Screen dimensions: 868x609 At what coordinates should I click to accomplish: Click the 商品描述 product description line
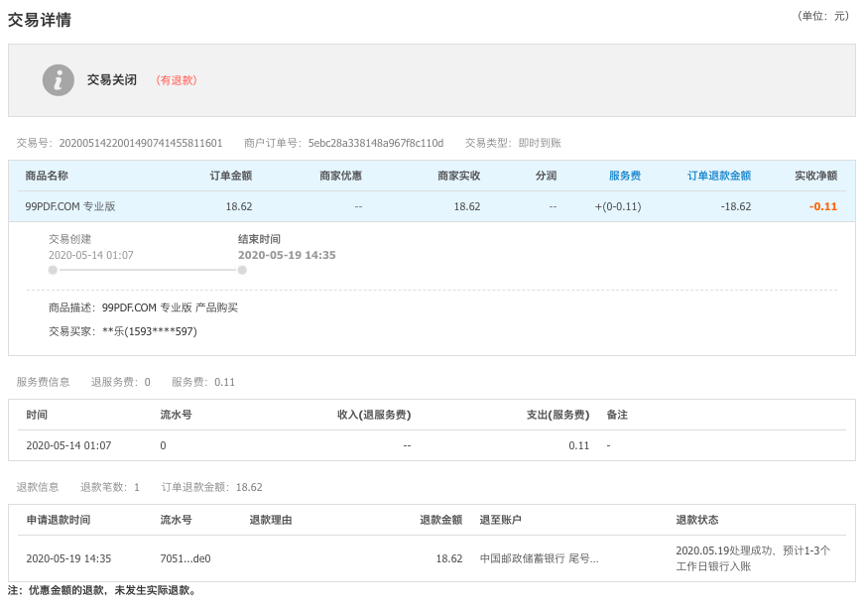pyautogui.click(x=143, y=307)
